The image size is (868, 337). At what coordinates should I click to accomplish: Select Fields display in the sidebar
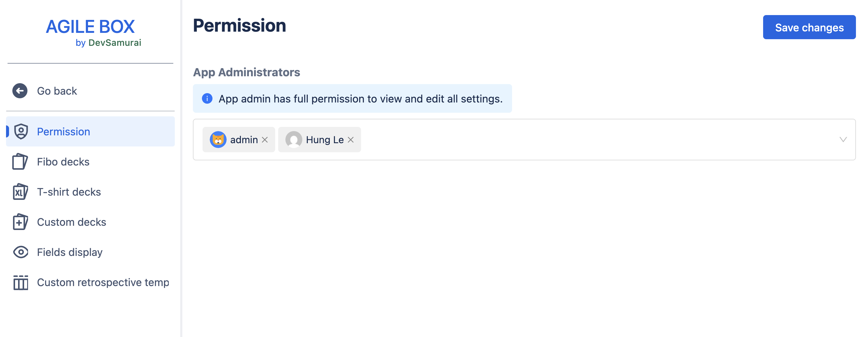(x=69, y=252)
